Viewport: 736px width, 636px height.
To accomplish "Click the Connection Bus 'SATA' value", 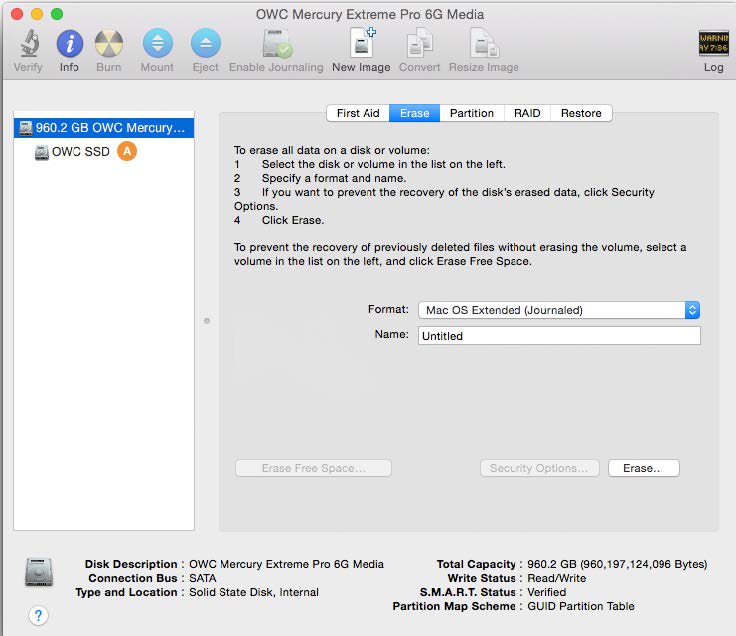I will pos(203,578).
